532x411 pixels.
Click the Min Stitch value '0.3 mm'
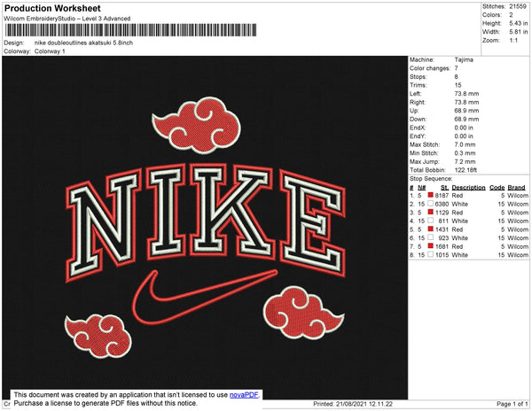(465, 153)
